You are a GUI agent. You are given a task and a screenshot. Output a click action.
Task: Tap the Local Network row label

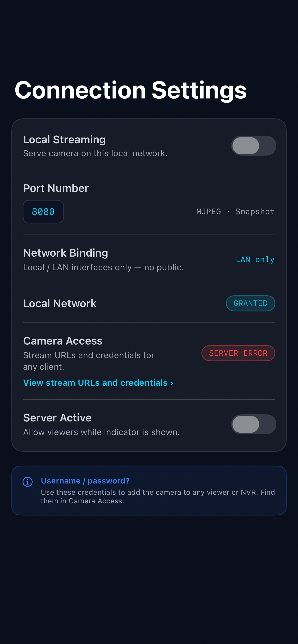pos(60,303)
